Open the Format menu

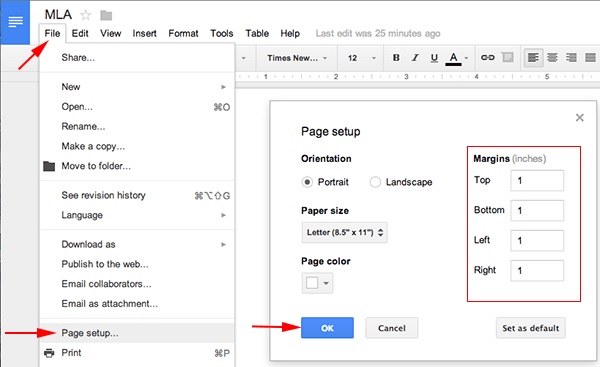click(x=183, y=34)
